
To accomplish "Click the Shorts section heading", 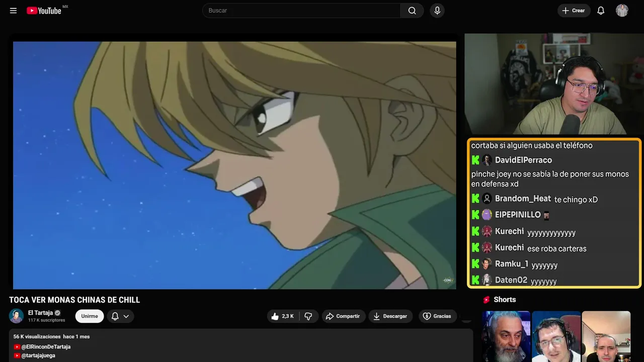I will 505,300.
